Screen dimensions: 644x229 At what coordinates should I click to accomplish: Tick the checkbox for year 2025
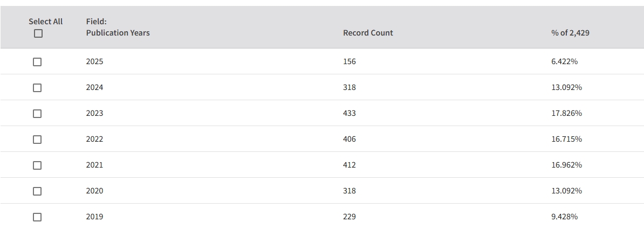(37, 62)
